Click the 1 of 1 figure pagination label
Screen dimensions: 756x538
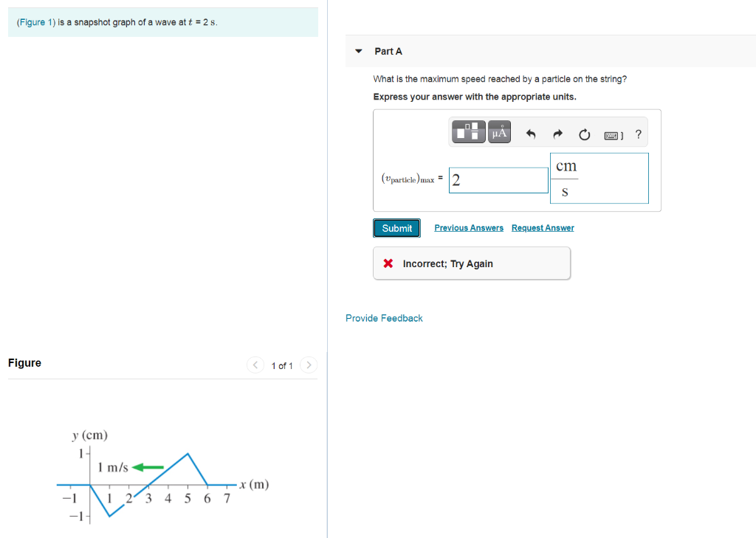(x=281, y=365)
